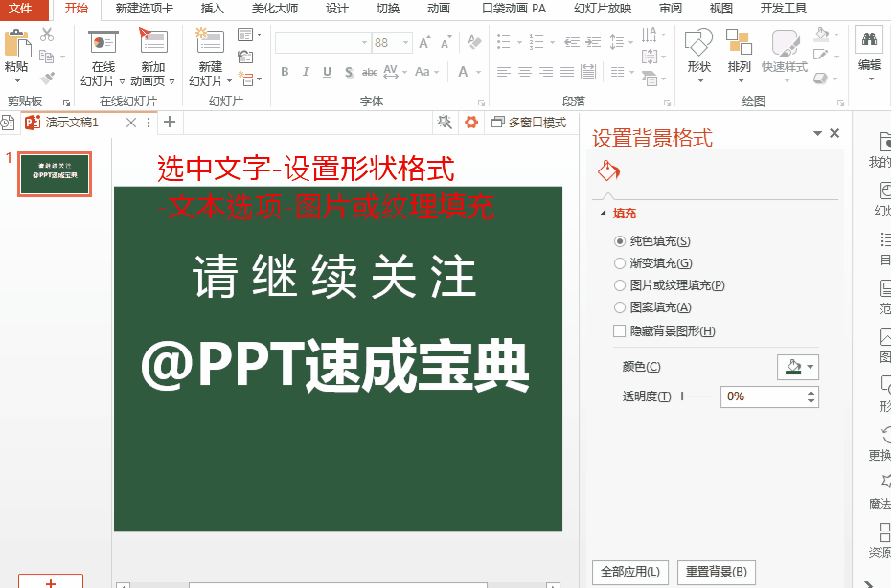Check hide background graphics (隐藏背景图形)
Viewport: 891px width, 588px height.
(619, 330)
